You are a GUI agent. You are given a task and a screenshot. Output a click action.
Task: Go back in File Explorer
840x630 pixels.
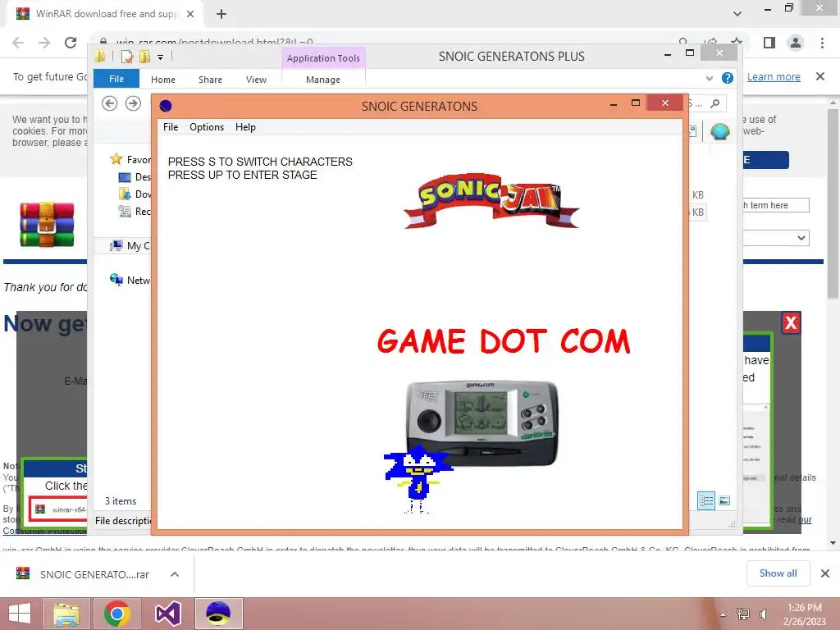[x=110, y=103]
